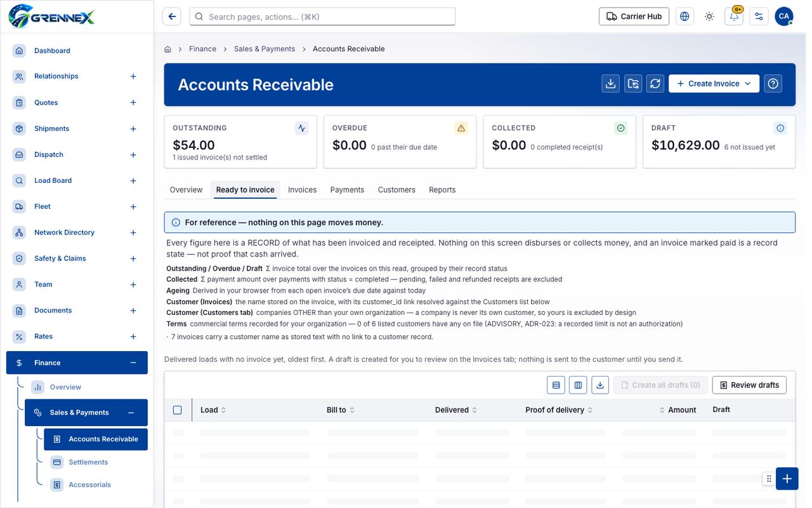Click the activity icon on the Outstanding card
This screenshot has height=508, width=812.
click(x=302, y=128)
